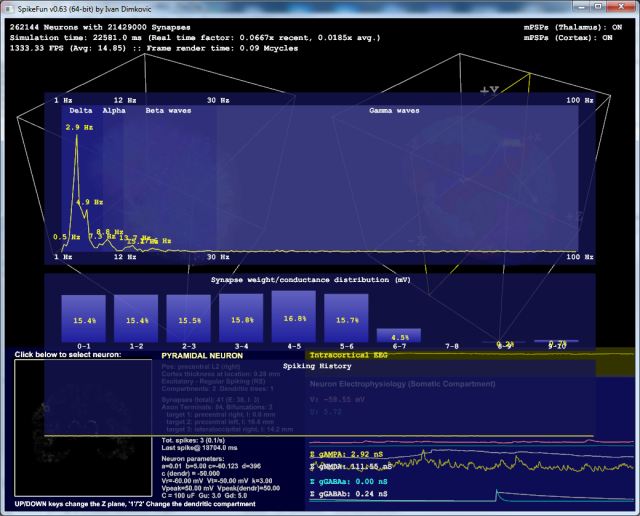This screenshot has width=640, height=516.
Task: Click the PYRAMIDAL NEURON heading
Action: coord(202,356)
